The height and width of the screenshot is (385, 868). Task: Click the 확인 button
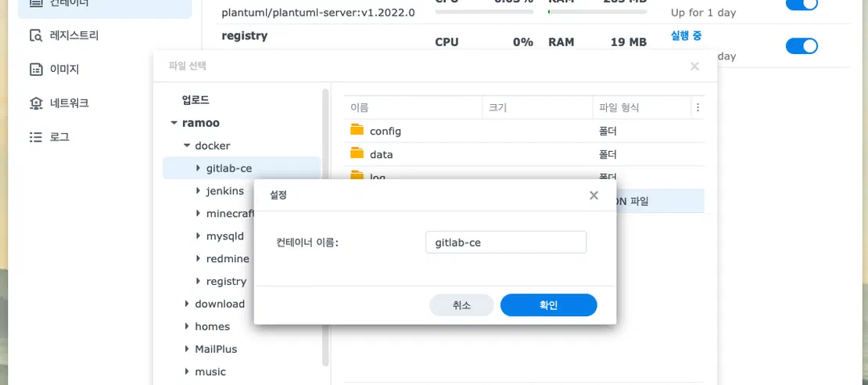point(549,305)
